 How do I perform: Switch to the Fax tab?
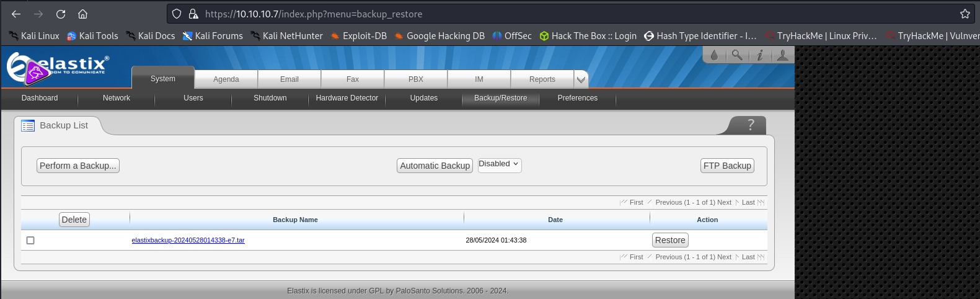[353, 79]
